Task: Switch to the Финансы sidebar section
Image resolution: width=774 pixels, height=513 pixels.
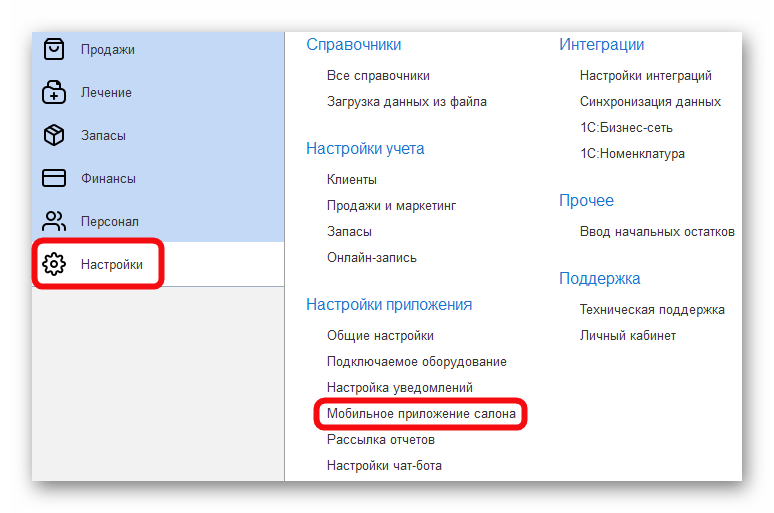Action: [108, 178]
